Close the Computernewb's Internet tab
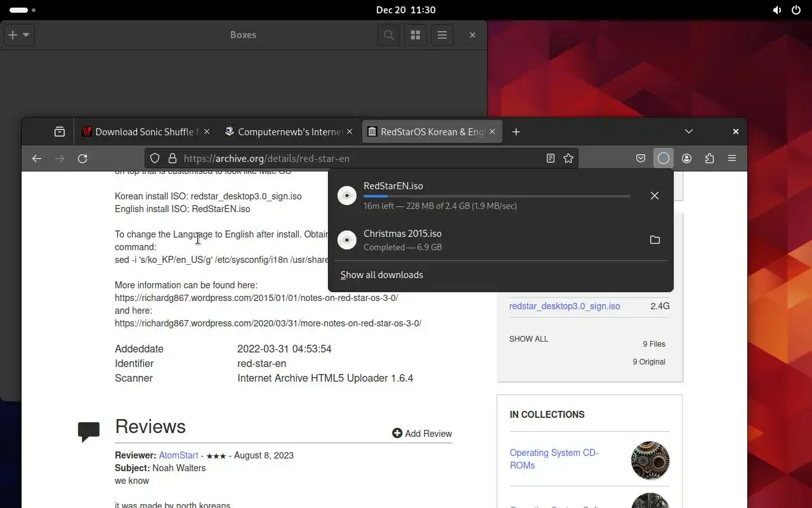 (x=350, y=132)
